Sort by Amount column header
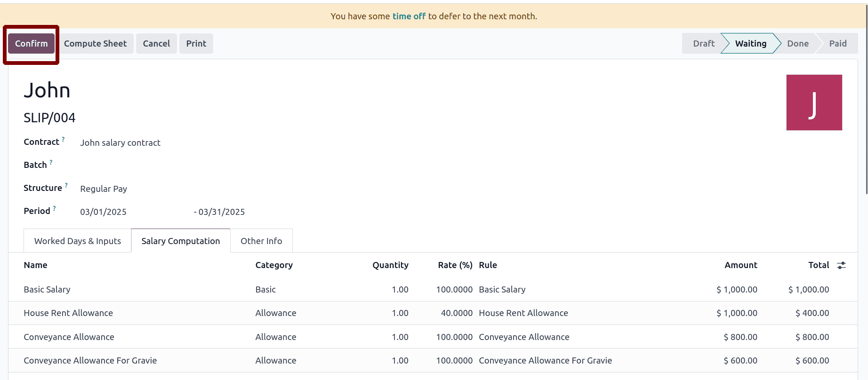868x380 pixels. click(740, 265)
